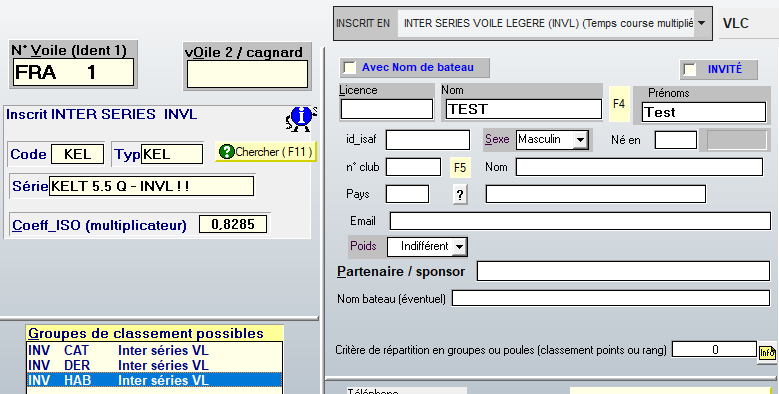Open the Sexe dropdown showing Masculin
Screen dimensions: 779x394
click(x=580, y=140)
